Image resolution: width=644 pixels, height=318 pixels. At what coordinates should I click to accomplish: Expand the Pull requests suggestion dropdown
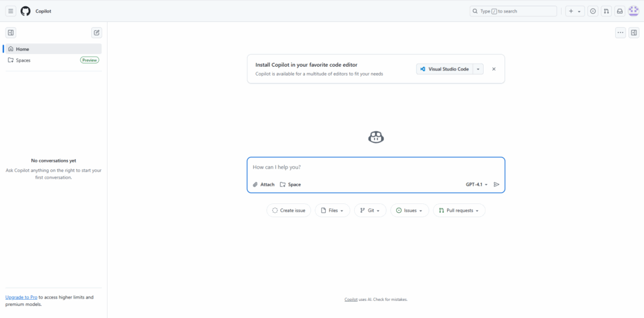click(x=458, y=210)
